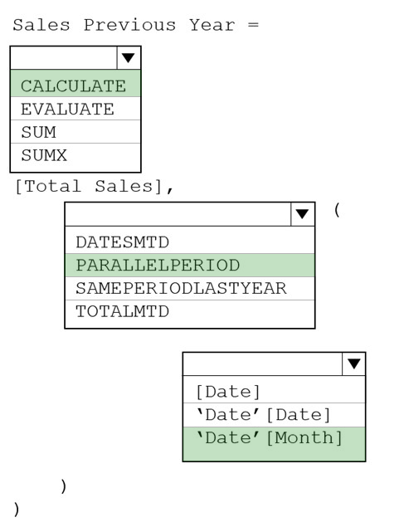The height and width of the screenshot is (532, 404).
Task: Choose 'Date'[Date] option
Action: (274, 415)
